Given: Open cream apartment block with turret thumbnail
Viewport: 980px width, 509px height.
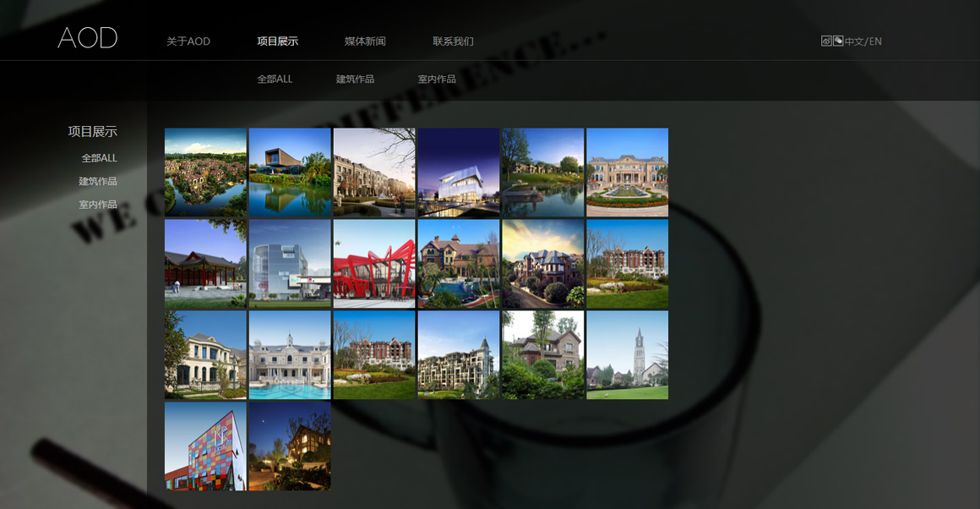Looking at the screenshot, I should click(459, 355).
